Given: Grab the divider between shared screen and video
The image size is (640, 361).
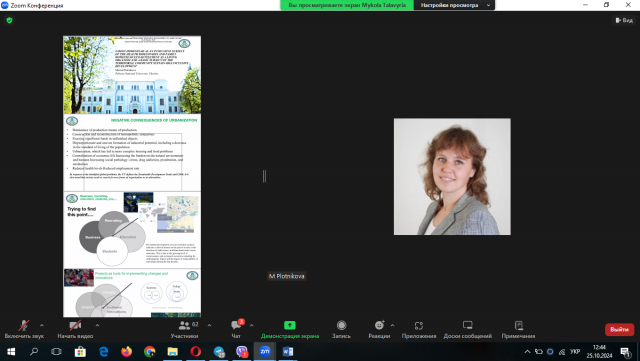Looking at the screenshot, I should tap(264, 176).
